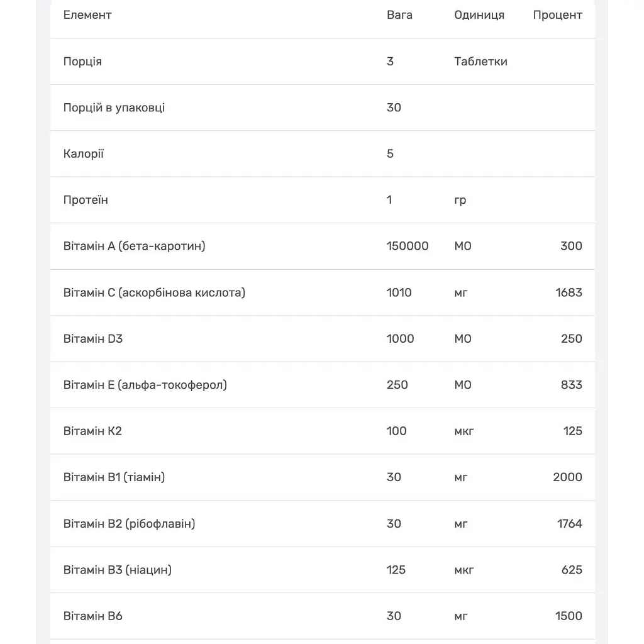
Task: Click the Таблетки unit cell
Action: 480,62
